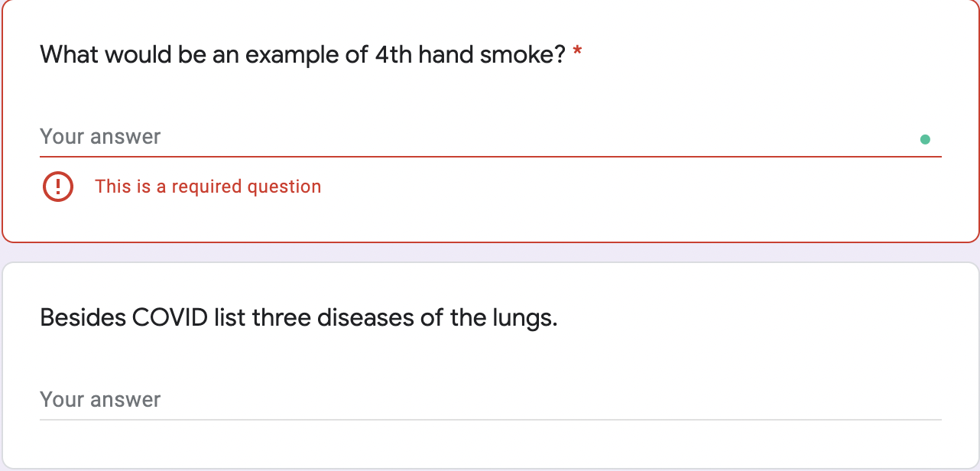Select the 'Your answer' placeholder text on first question

pos(100,136)
